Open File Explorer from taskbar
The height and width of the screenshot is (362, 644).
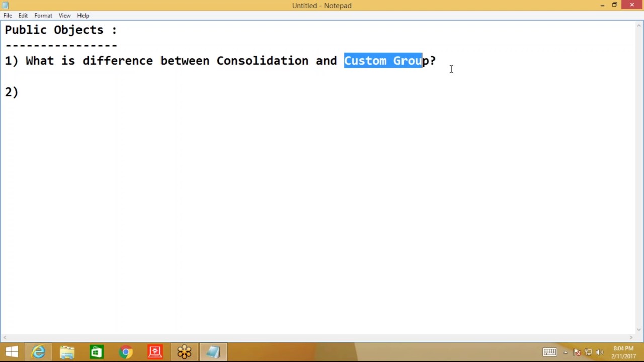coord(67,352)
